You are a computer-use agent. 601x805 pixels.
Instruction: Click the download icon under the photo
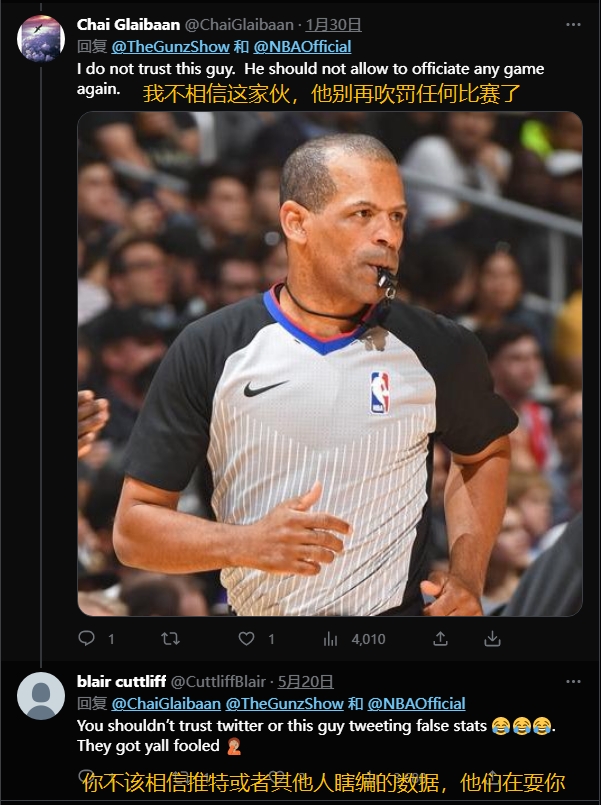[x=492, y=638]
